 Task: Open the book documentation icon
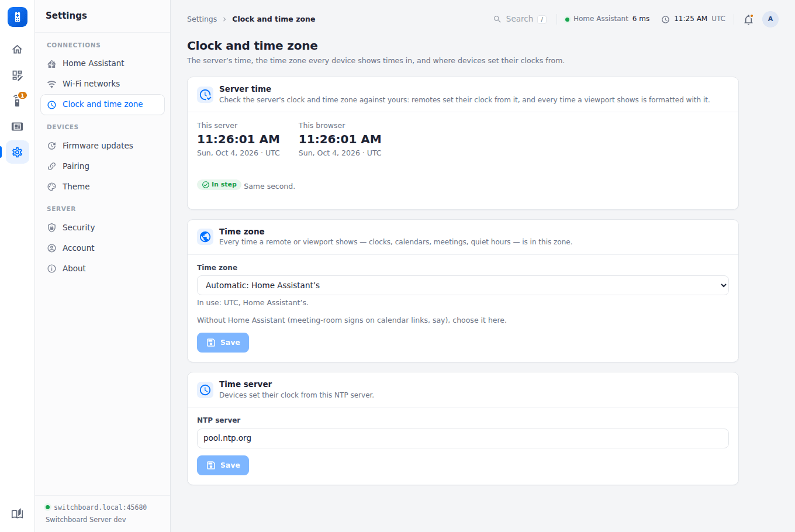pyautogui.click(x=18, y=514)
